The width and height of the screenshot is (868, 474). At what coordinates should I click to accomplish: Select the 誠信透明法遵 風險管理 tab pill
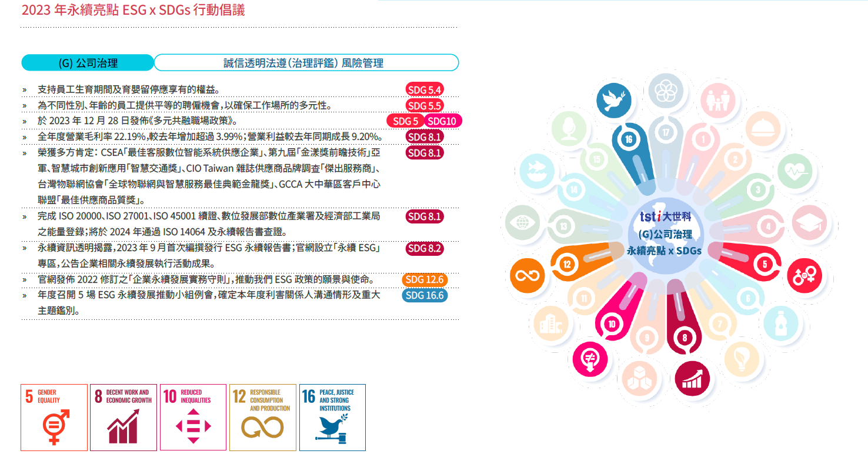click(x=306, y=63)
